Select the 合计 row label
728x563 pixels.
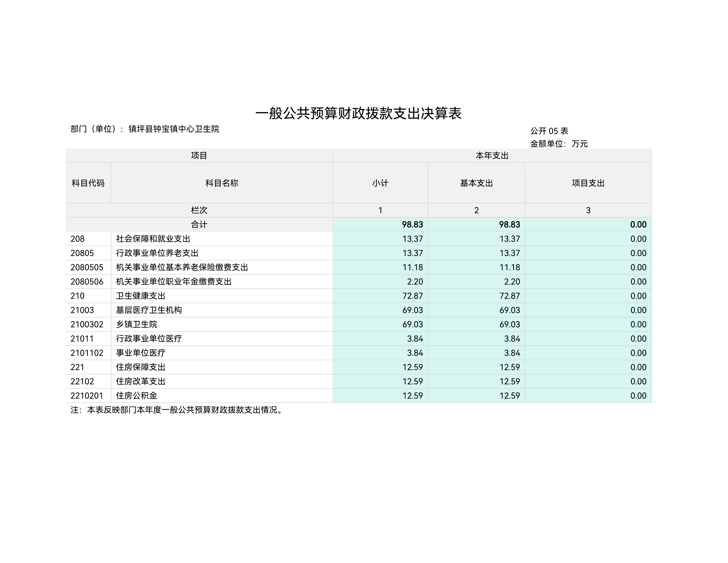point(199,224)
